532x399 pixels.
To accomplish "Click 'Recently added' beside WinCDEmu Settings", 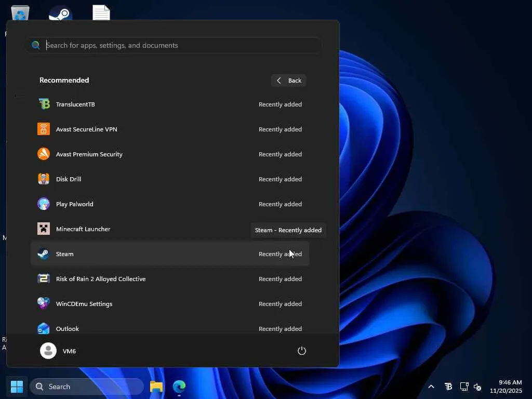I will (x=280, y=304).
